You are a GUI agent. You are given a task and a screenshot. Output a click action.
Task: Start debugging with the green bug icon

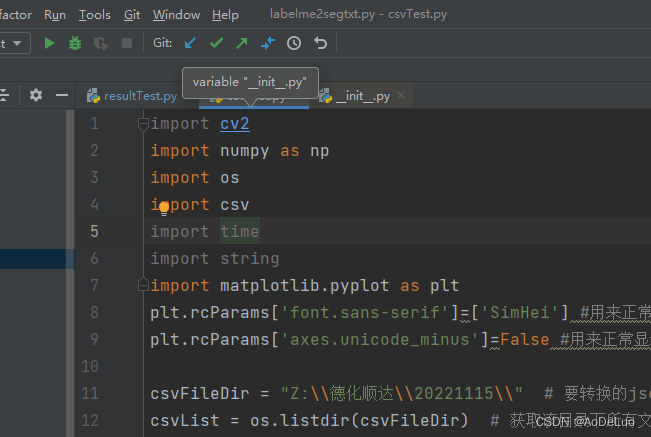[75, 43]
